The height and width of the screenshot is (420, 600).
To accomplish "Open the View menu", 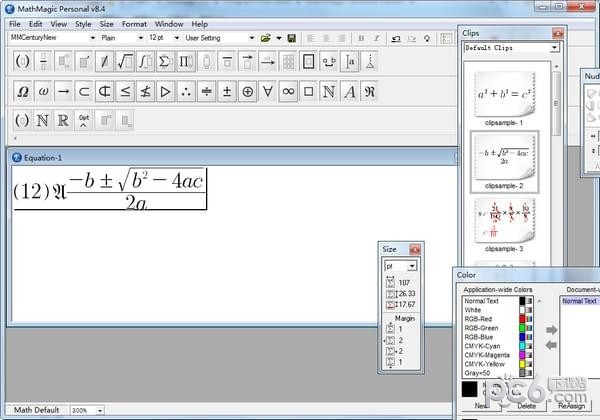I will pyautogui.click(x=59, y=24).
